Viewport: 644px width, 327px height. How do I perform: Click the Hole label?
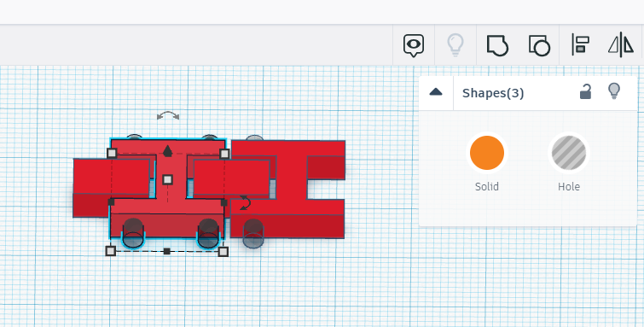coord(569,186)
